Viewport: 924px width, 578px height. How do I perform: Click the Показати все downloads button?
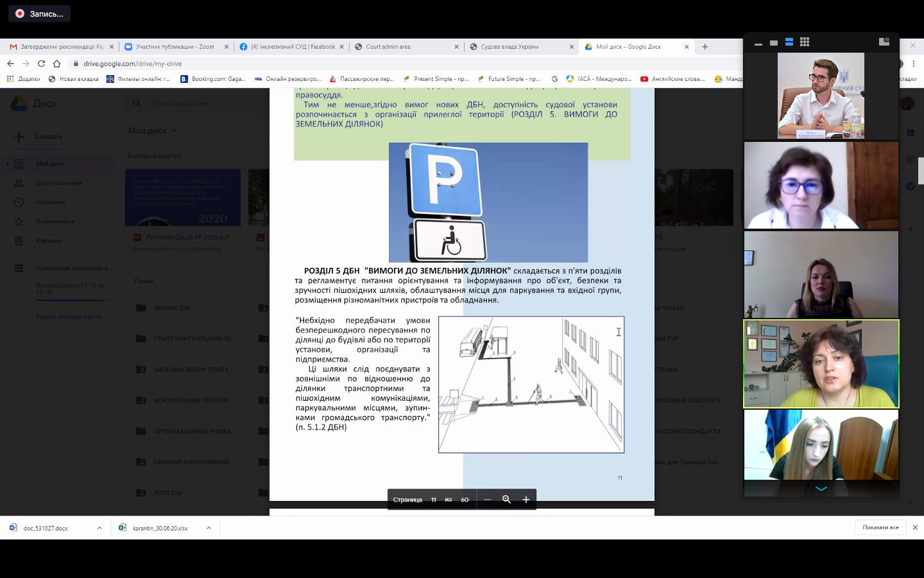click(880, 527)
